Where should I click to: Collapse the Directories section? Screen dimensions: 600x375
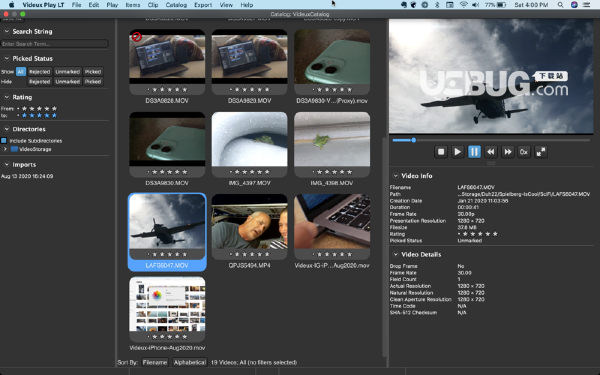click(x=7, y=129)
